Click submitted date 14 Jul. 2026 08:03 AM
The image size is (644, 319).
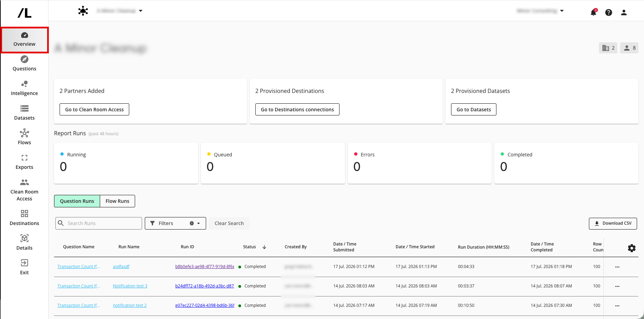[x=354, y=286]
